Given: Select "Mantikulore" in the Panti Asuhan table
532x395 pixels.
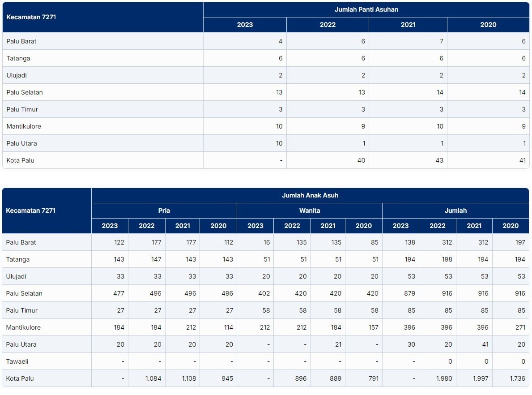Looking at the screenshot, I should pos(24,126).
